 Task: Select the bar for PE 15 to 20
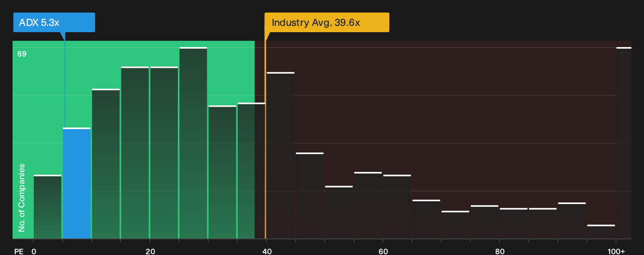point(135,153)
